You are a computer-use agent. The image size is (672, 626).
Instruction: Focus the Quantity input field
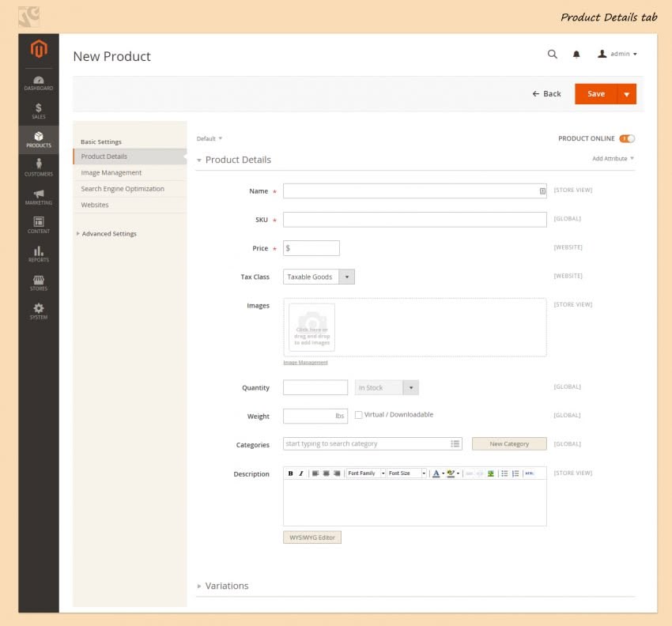click(315, 388)
